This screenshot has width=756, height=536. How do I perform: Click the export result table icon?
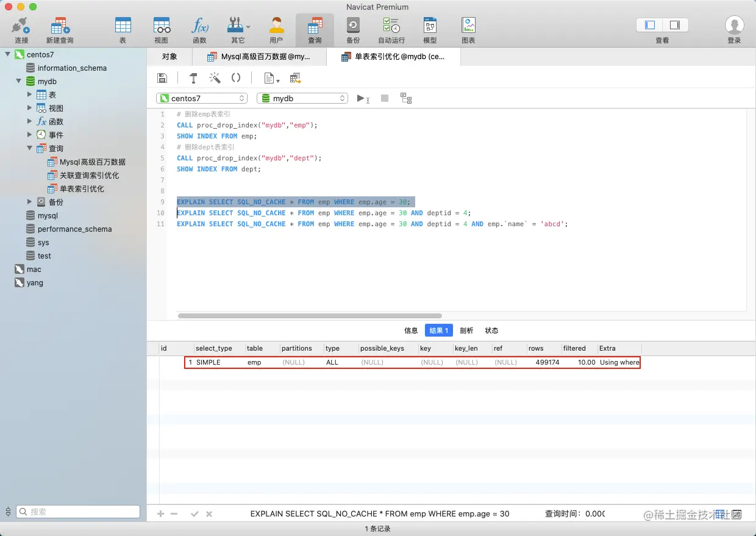(x=296, y=78)
